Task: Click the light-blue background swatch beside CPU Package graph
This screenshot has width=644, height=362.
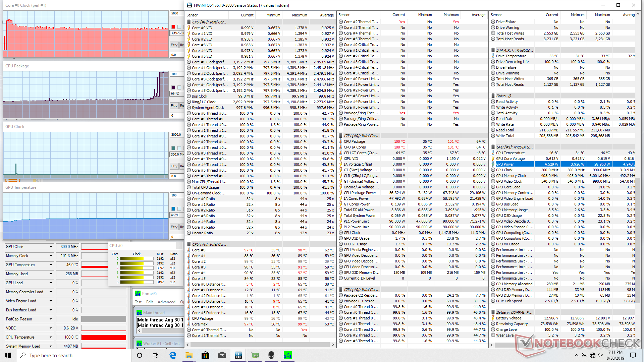Action: 179,87
